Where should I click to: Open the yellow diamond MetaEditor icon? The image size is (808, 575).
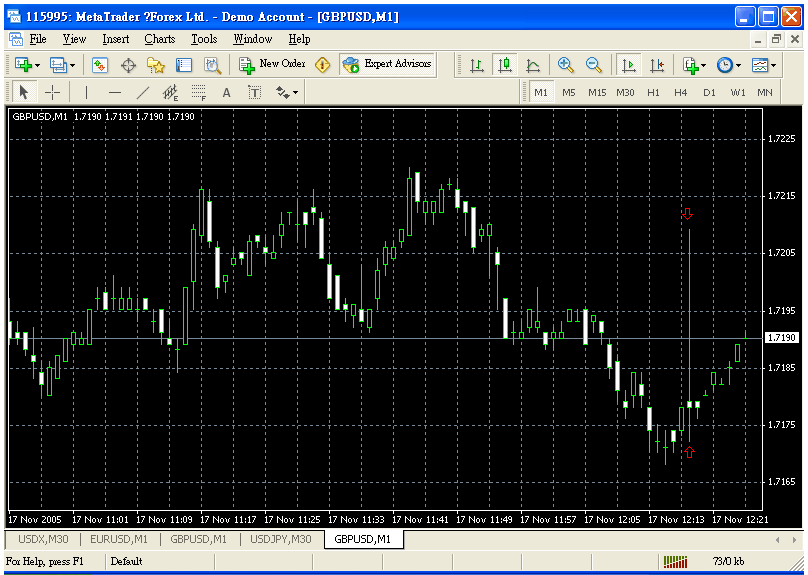[x=323, y=65]
